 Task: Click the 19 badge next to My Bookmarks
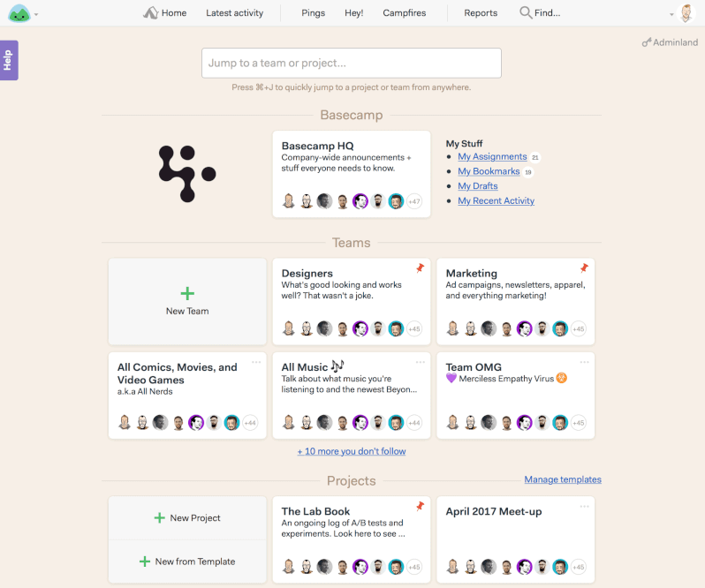(x=528, y=172)
